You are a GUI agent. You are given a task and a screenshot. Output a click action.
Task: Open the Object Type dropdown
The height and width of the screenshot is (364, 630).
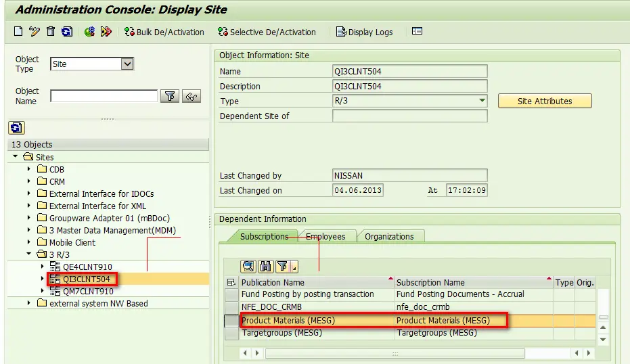click(127, 64)
